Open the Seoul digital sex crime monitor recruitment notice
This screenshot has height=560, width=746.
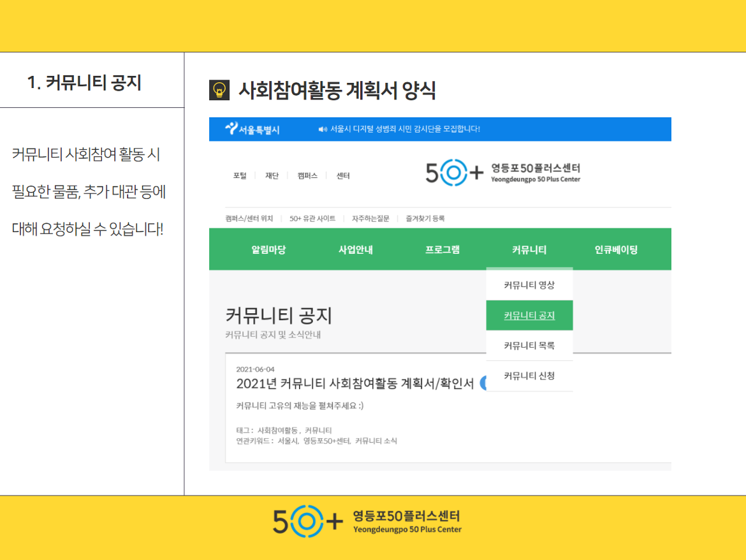[405, 129]
